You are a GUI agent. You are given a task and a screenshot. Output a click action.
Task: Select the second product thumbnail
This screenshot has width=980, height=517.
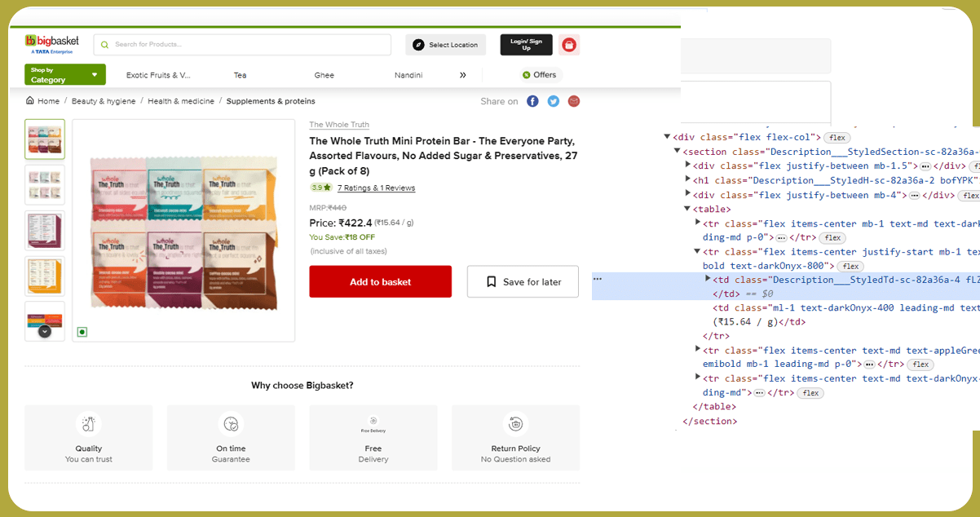tap(45, 185)
